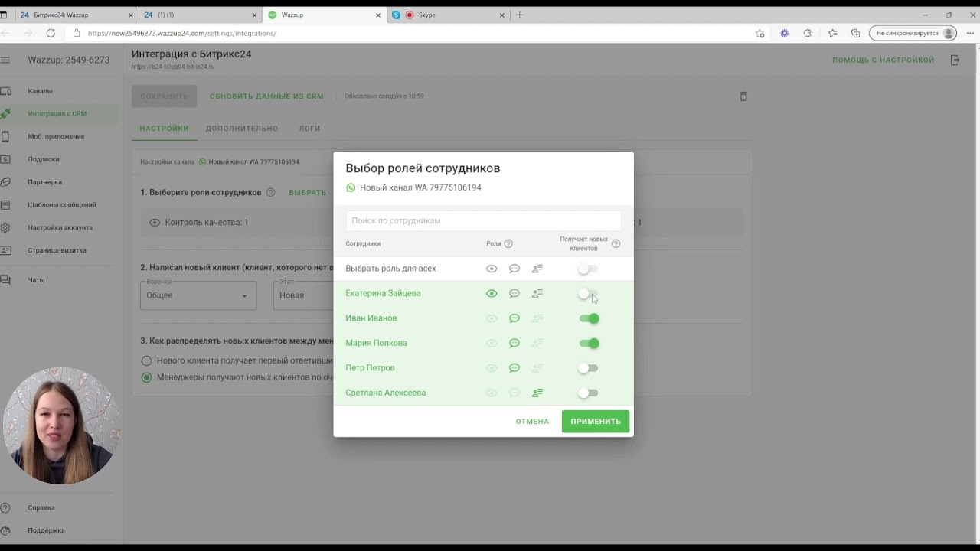Open the Этап dropdown showing Новая
980x551 pixels.
tap(303, 295)
